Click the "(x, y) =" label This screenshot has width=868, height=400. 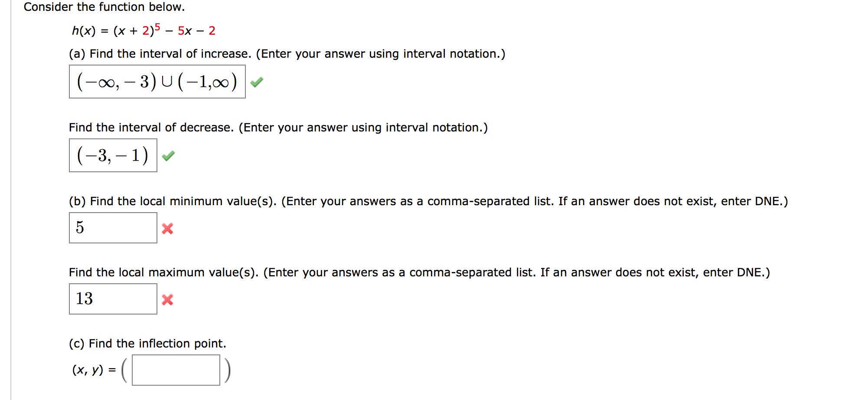point(94,370)
